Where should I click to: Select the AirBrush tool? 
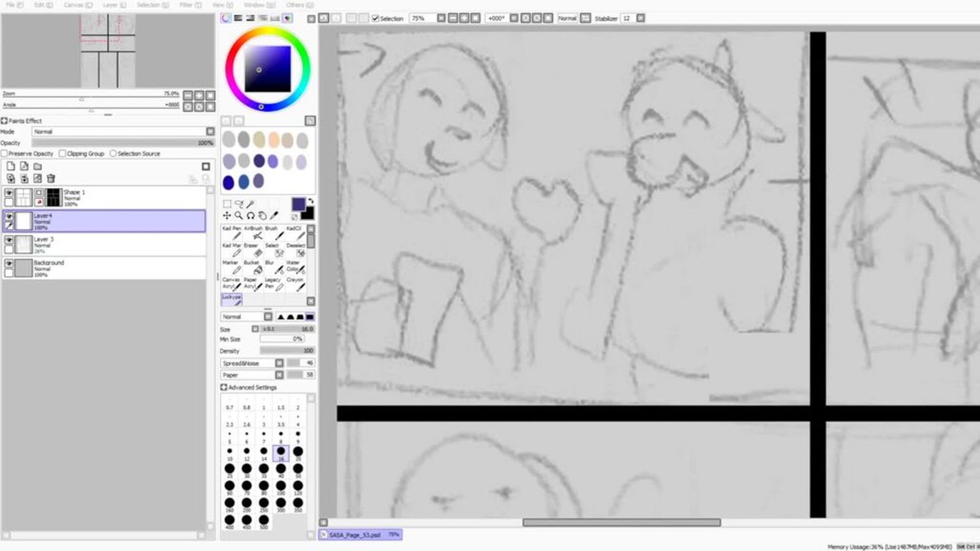coord(252,232)
